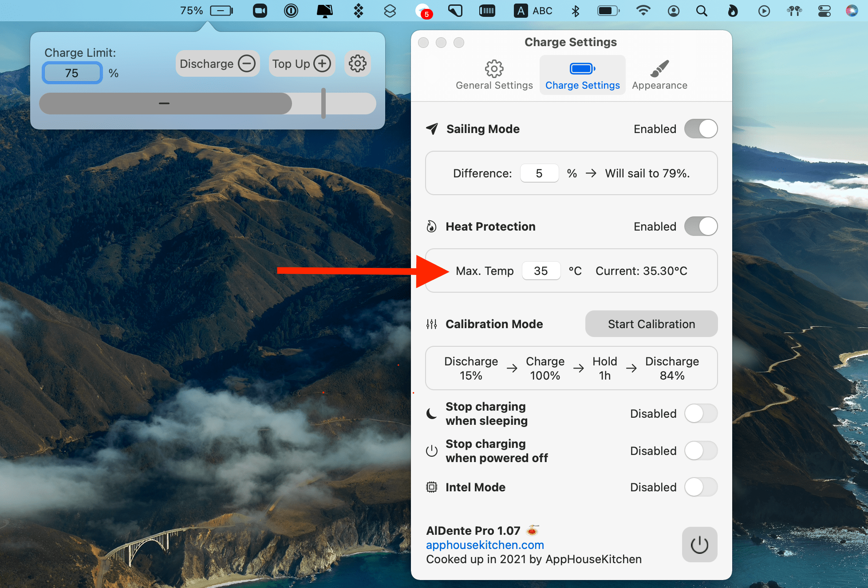The image size is (868, 588).
Task: Click the "AlDente Pro 1.07" text
Action: click(473, 530)
